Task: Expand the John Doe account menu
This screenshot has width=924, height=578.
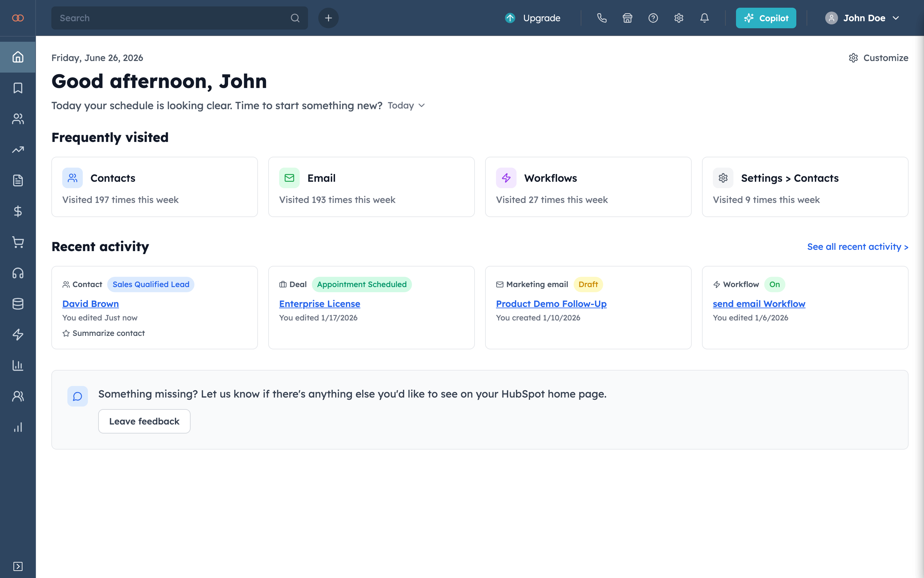Action: click(862, 18)
